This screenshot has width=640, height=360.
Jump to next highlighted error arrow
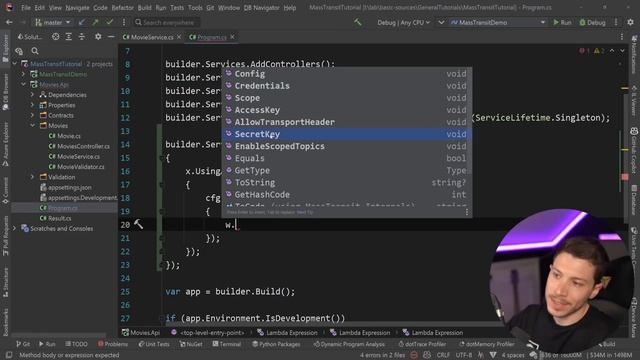coord(622,51)
